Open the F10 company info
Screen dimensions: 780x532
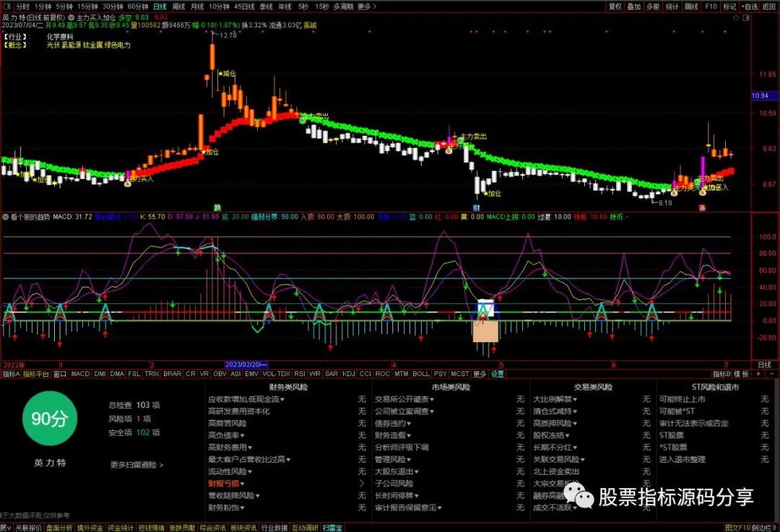pos(711,6)
